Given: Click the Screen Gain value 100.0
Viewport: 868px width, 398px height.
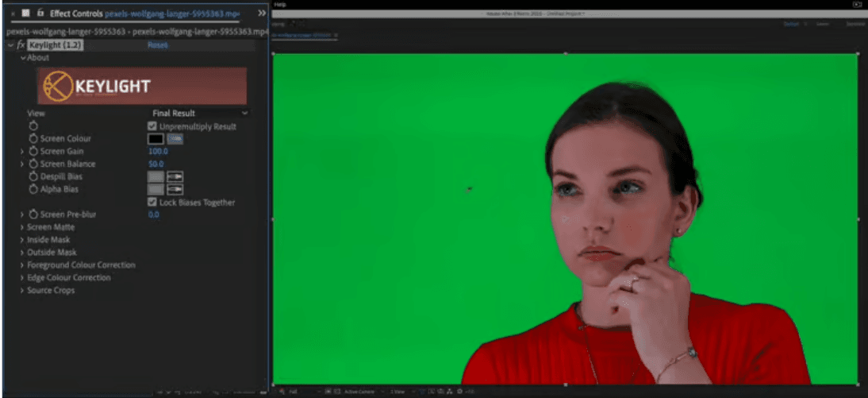Looking at the screenshot, I should pyautogui.click(x=158, y=151).
